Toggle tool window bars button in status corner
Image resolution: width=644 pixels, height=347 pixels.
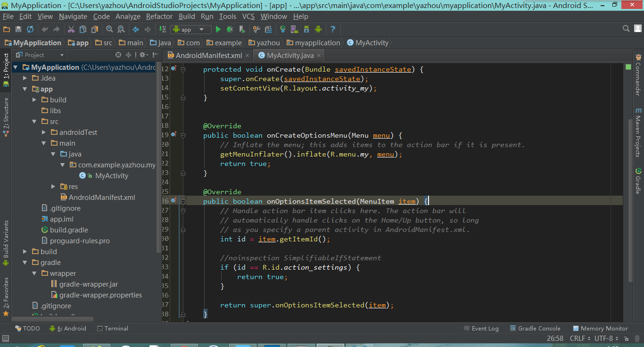click(x=6, y=339)
